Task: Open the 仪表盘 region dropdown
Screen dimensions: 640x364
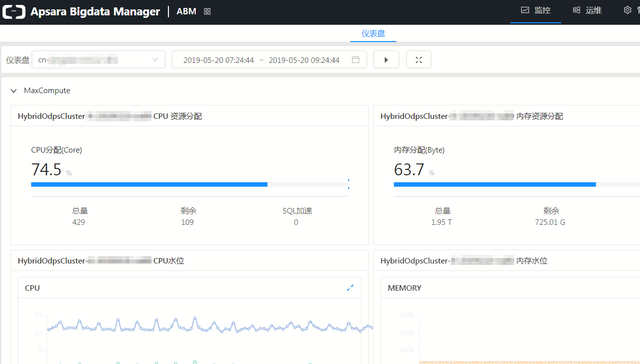Action: 99,60
